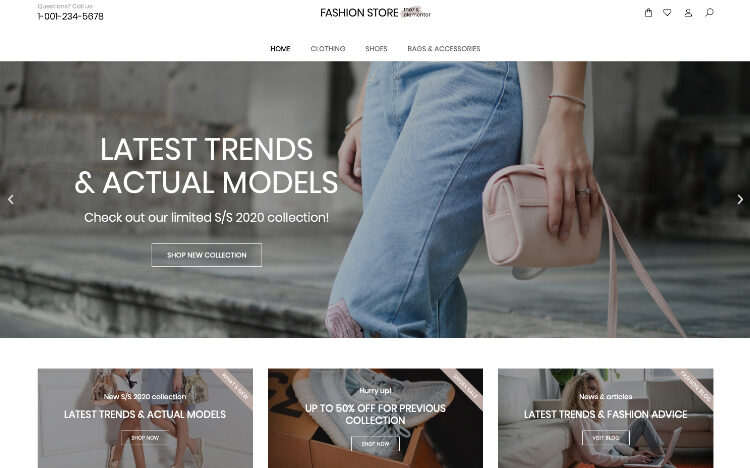The height and width of the screenshot is (468, 750).
Task: Open search with the magnifier icon
Action: coord(709,12)
